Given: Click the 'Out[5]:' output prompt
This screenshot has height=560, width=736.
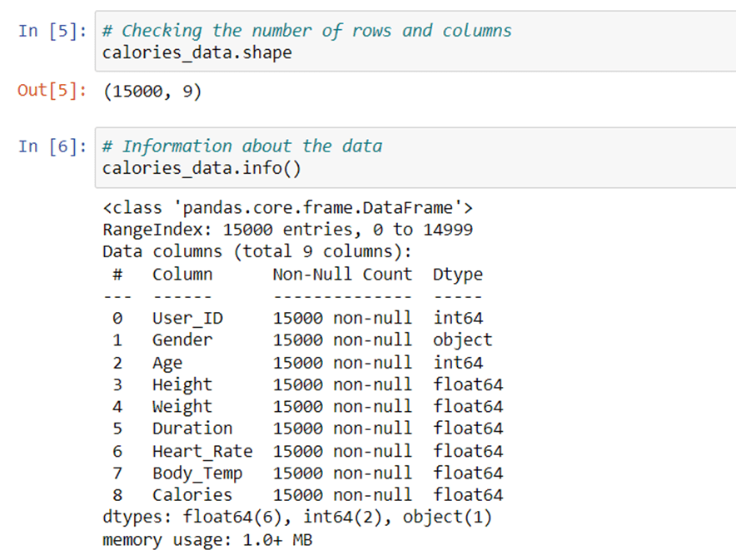Looking at the screenshot, I should coord(52,90).
